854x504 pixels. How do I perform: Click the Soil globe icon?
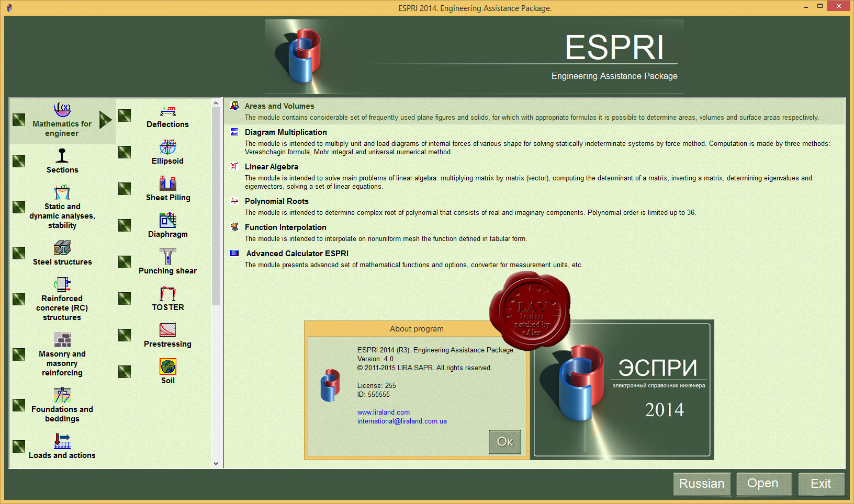tap(167, 366)
